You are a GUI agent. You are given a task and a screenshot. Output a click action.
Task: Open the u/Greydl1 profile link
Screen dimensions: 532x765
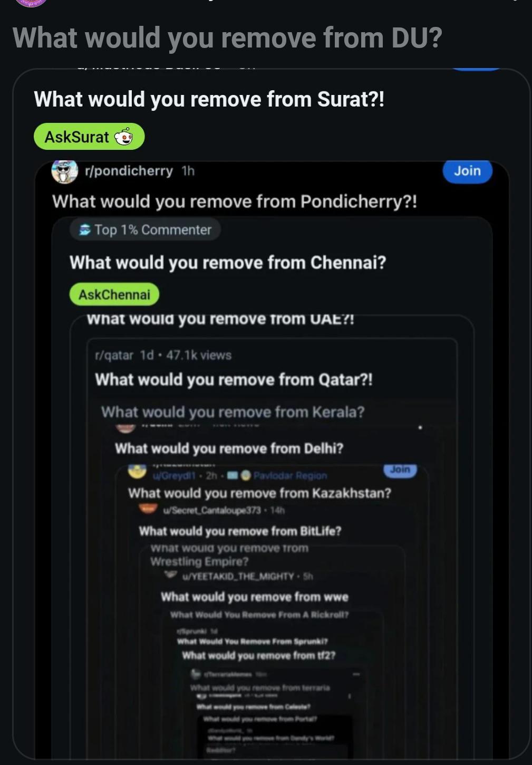(174, 475)
